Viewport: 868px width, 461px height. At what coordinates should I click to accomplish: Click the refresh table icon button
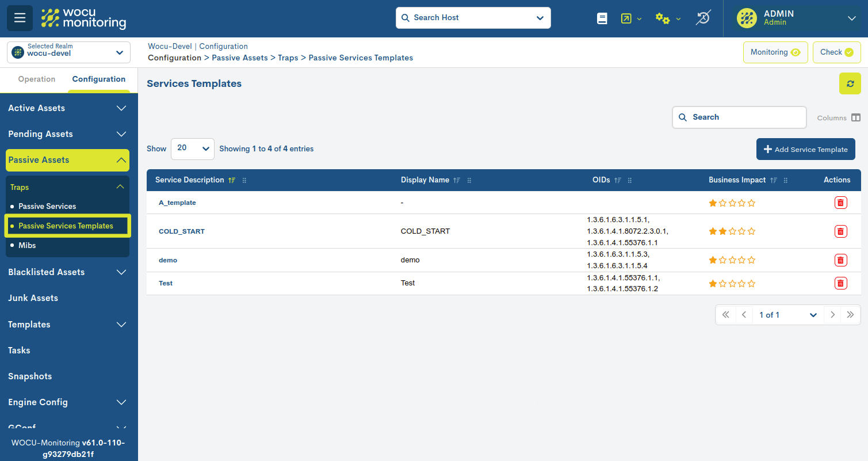tap(850, 83)
